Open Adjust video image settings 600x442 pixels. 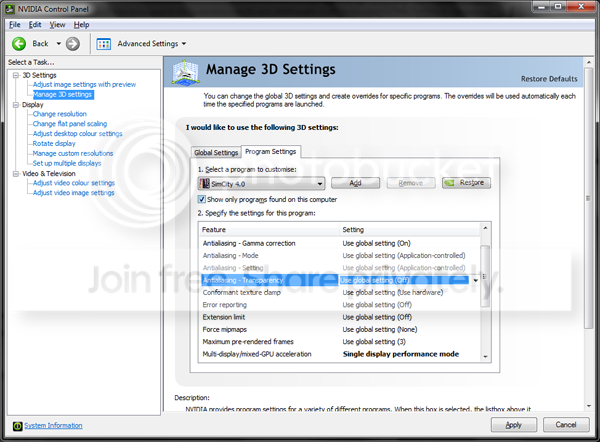pyautogui.click(x=73, y=192)
